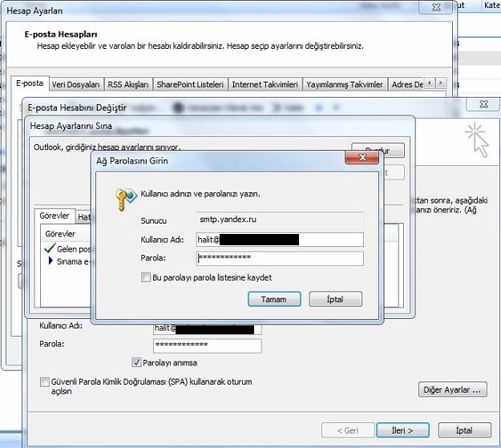Image resolution: width=501 pixels, height=448 pixels.
Task: Toggle Güvenli Parola Kimlik Doğrulaması (SPA) checkbox
Action: tap(44, 383)
